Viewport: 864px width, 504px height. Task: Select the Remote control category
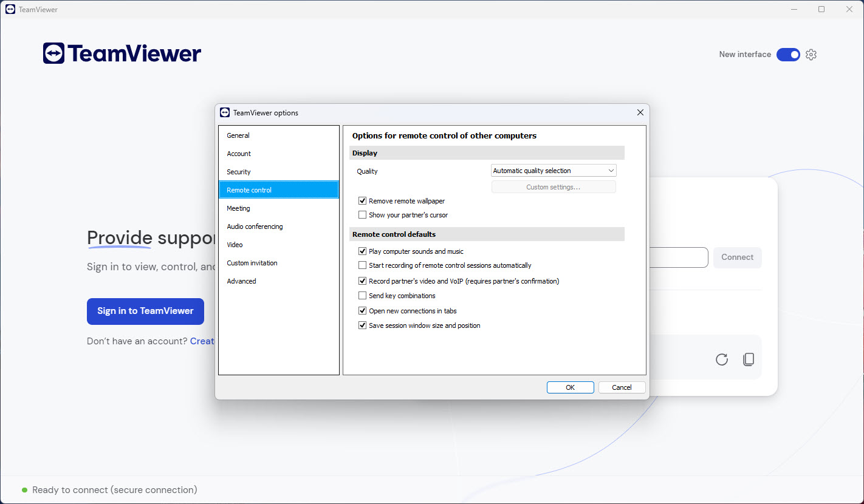tap(279, 190)
